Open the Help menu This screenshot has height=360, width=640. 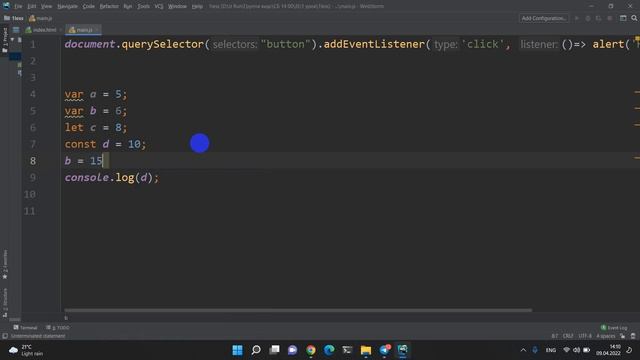click(x=197, y=7)
